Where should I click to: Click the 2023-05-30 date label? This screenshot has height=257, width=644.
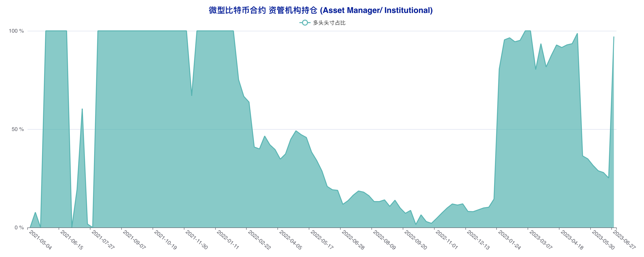(603, 240)
